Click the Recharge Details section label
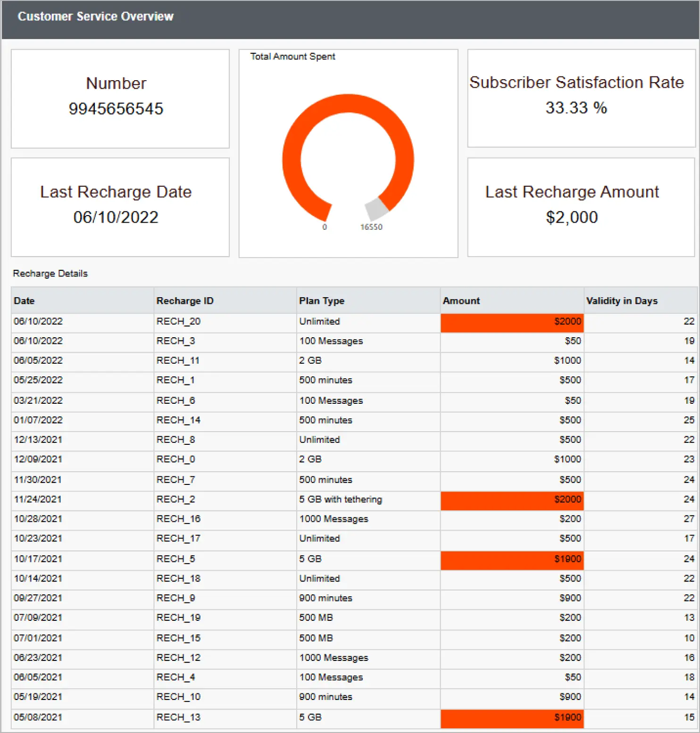This screenshot has height=733, width=700. (x=50, y=273)
